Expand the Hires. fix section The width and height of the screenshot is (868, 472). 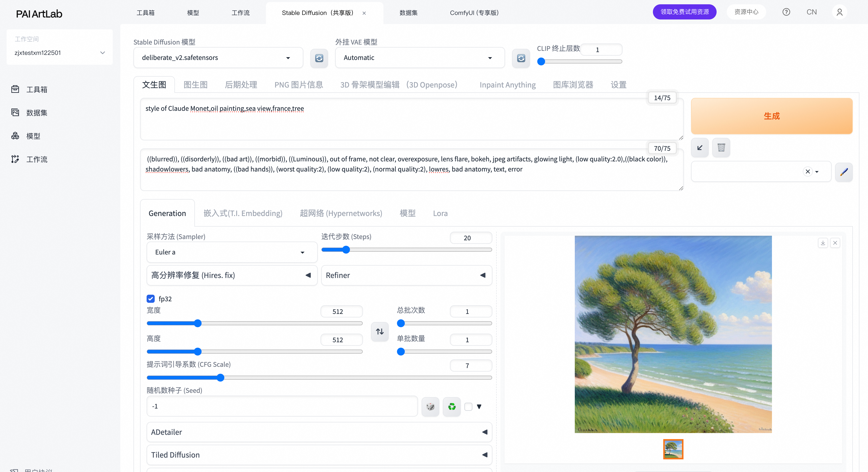point(232,275)
